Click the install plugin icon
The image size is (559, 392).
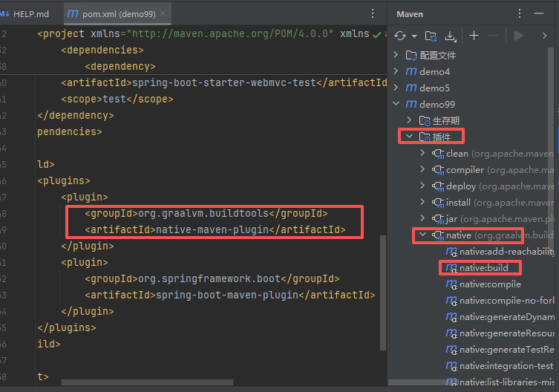[438, 203]
